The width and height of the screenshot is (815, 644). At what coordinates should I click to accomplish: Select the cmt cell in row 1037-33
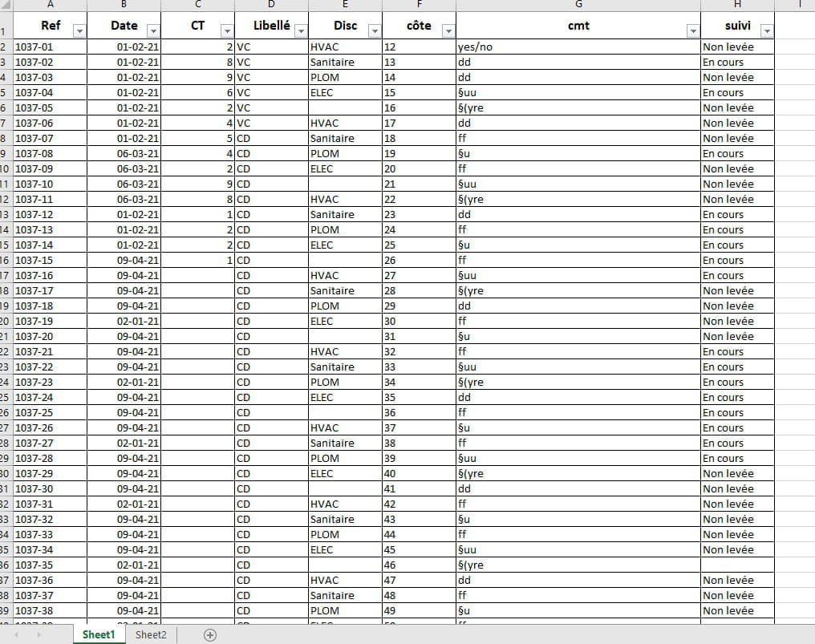578,534
